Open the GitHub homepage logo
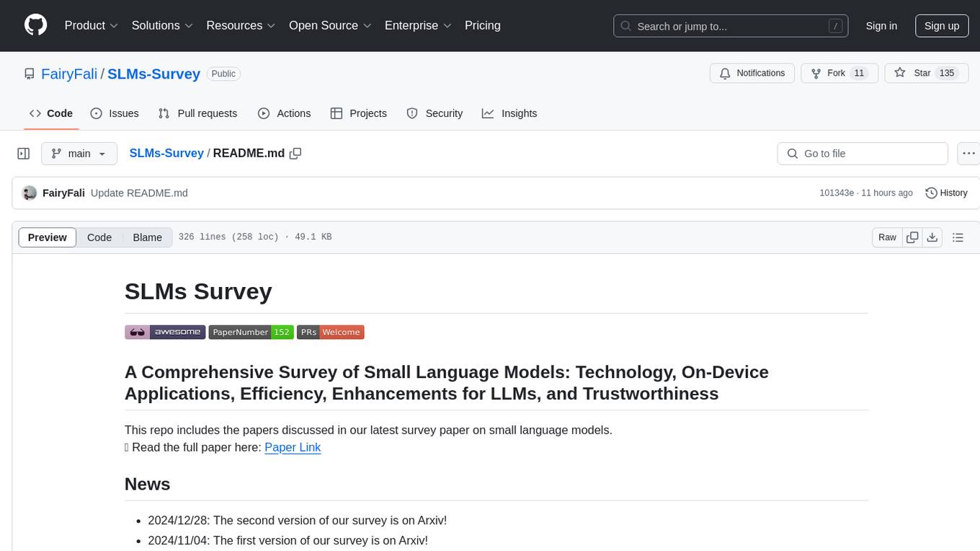The height and width of the screenshot is (551, 980). tap(35, 25)
